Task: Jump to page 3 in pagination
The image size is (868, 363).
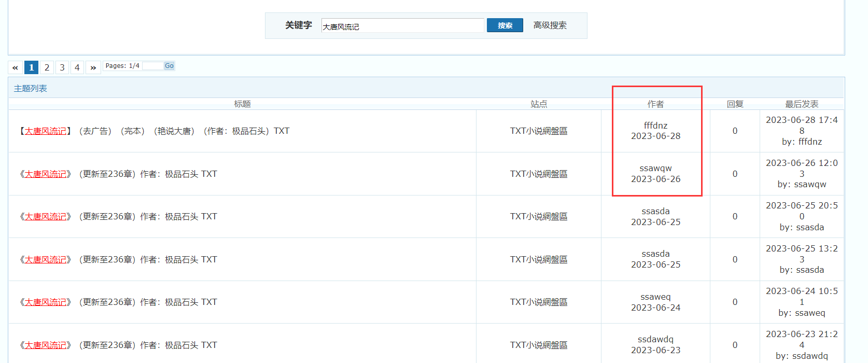Action: click(62, 67)
